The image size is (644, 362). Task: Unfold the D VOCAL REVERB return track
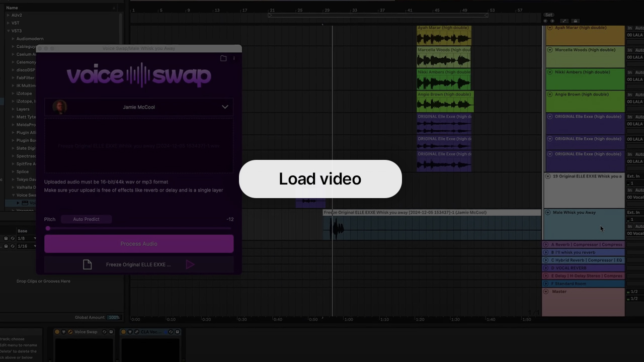pos(546,268)
